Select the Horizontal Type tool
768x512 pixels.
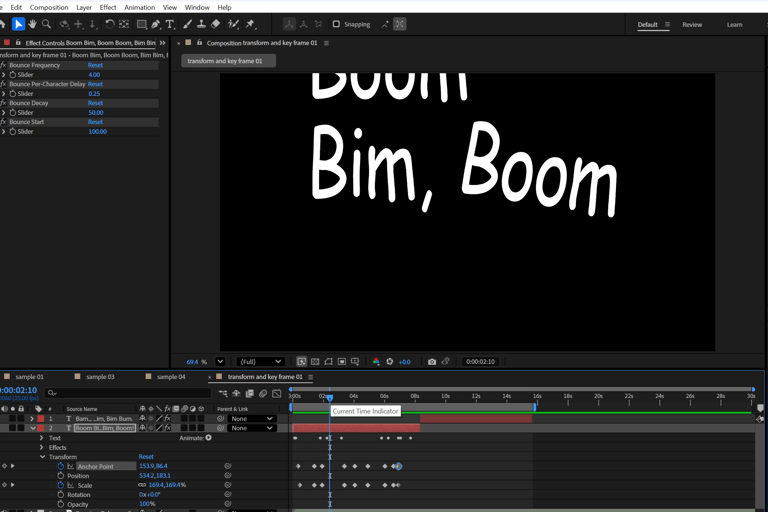pyautogui.click(x=170, y=24)
